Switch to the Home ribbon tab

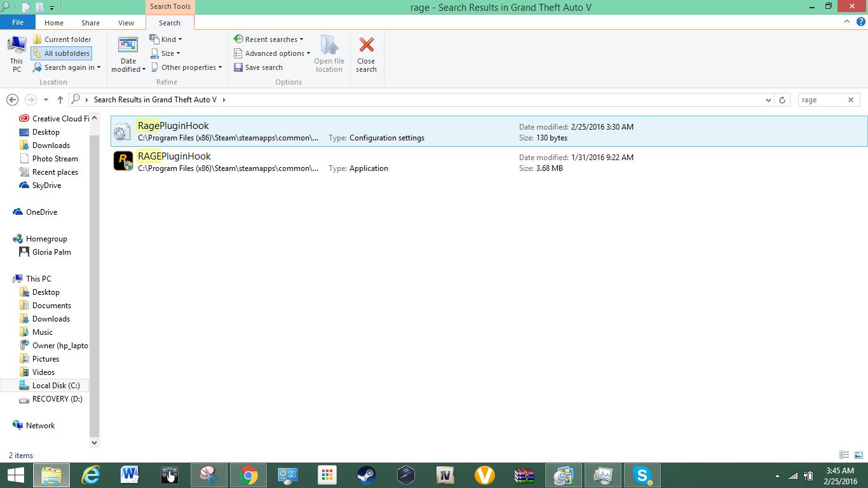(54, 23)
